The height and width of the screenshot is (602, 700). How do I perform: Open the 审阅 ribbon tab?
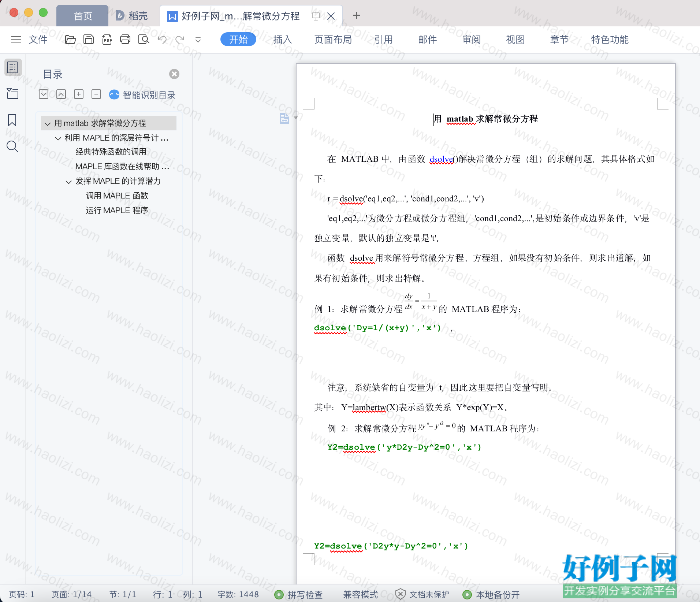pos(472,39)
